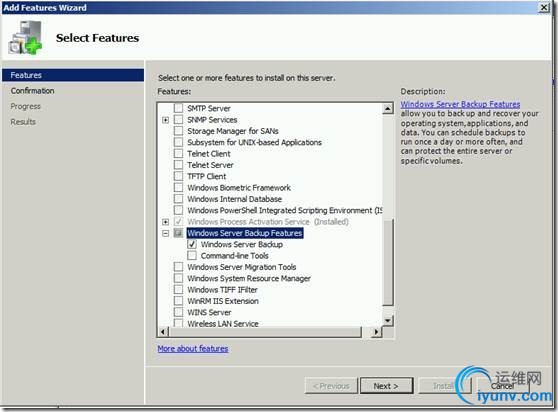Enable Windows PowerShell Integrated Scripting Environment checkbox
558x412 pixels.
click(178, 210)
